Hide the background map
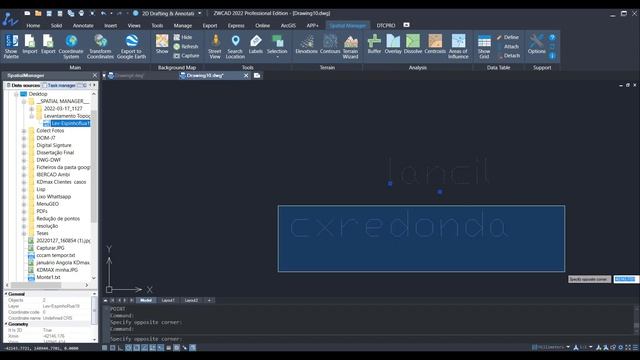This screenshot has width=640, height=360. pos(183,37)
